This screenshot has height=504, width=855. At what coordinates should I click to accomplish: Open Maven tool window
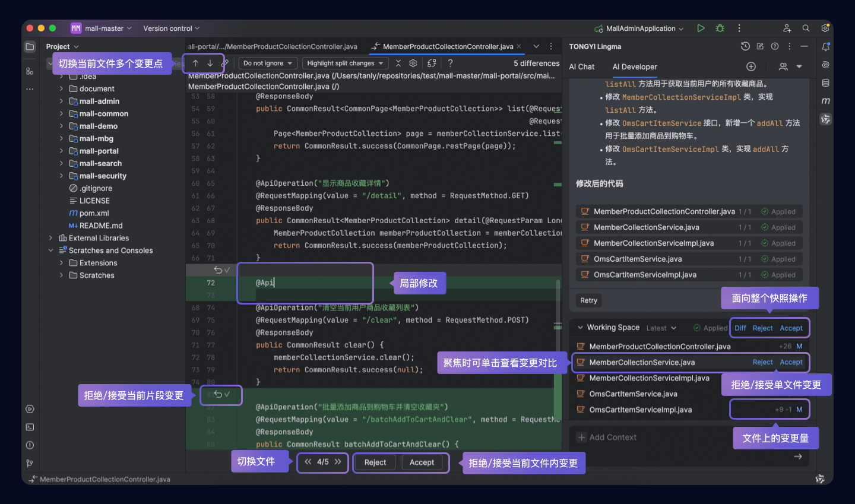pyautogui.click(x=826, y=101)
